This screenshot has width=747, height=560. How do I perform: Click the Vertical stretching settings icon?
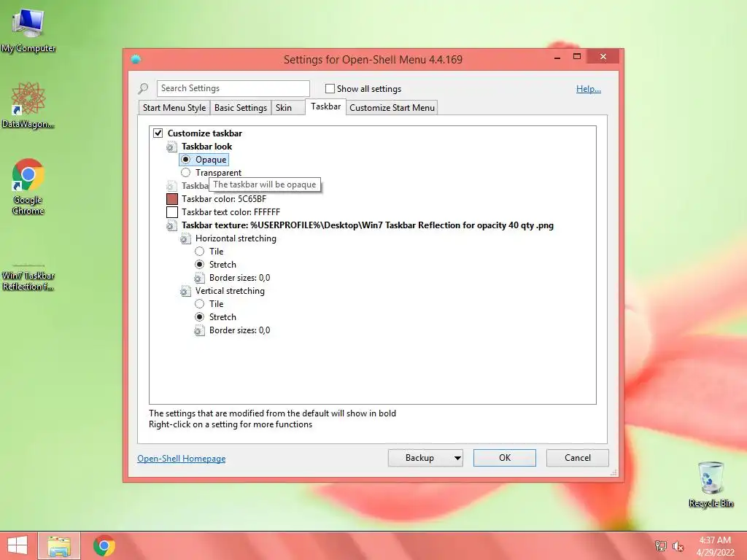pos(185,291)
